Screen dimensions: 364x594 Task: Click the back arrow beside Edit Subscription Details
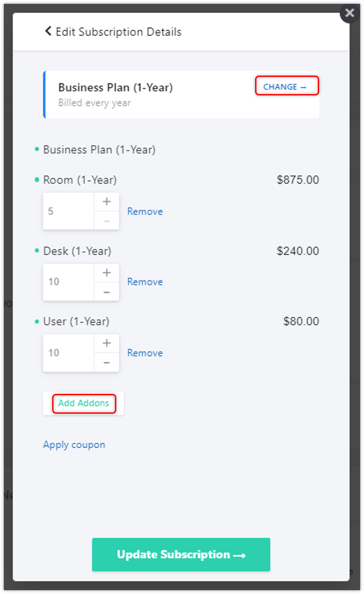click(x=48, y=31)
